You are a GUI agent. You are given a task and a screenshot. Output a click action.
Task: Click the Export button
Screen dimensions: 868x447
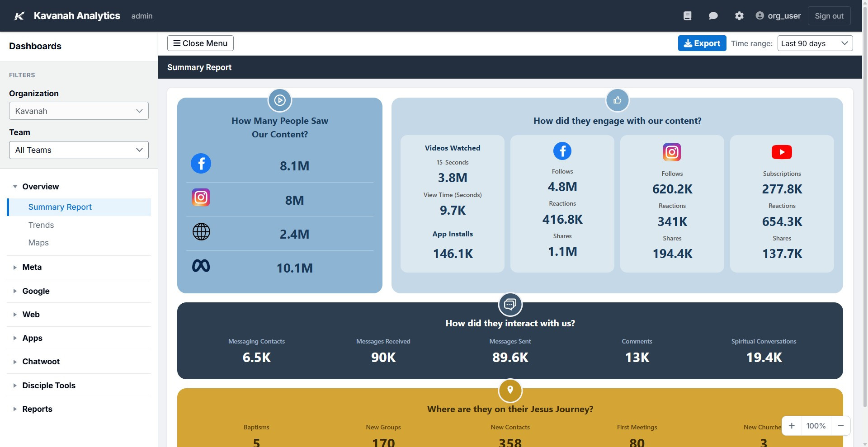point(702,43)
